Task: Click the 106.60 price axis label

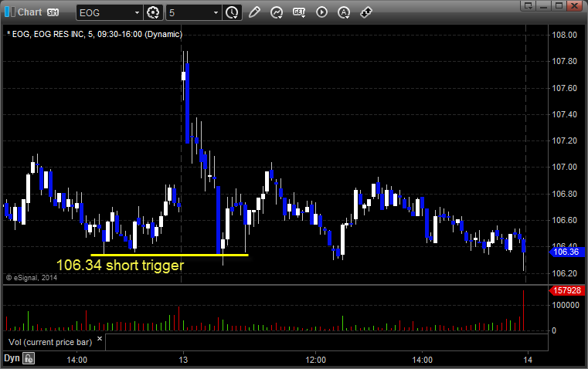Action: 564,220
